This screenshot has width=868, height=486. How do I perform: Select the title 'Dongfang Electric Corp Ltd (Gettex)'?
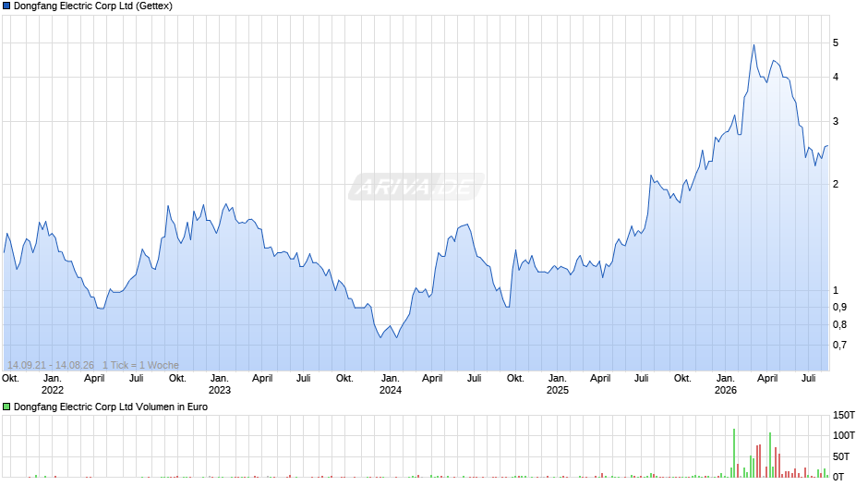click(x=93, y=6)
